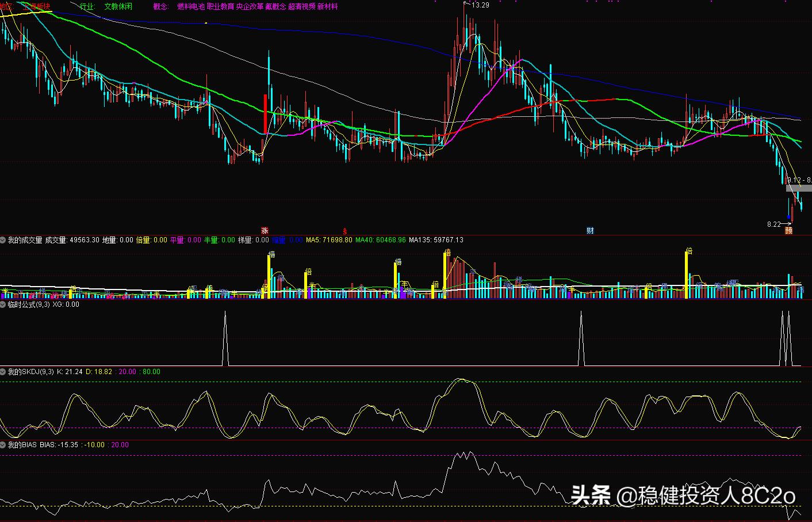Open the 氟概念 concept tag
812x522 pixels.
275,7
